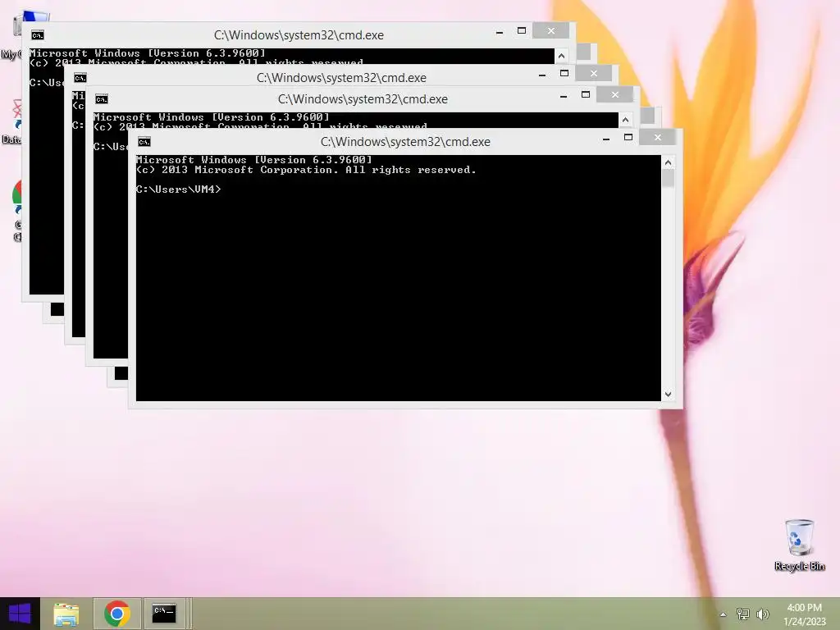This screenshot has width=840, height=630.
Task: Click the front window's 'Microsoft Windows [Version 6.3.9600]' line
Action: [254, 160]
